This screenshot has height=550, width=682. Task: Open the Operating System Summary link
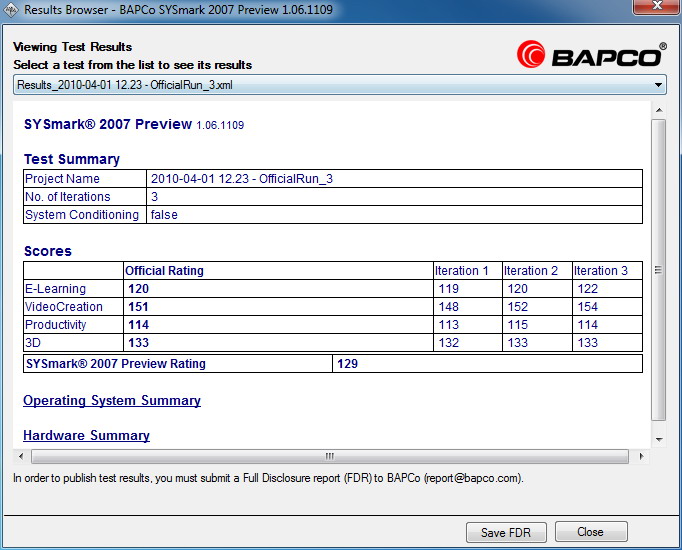[112, 400]
